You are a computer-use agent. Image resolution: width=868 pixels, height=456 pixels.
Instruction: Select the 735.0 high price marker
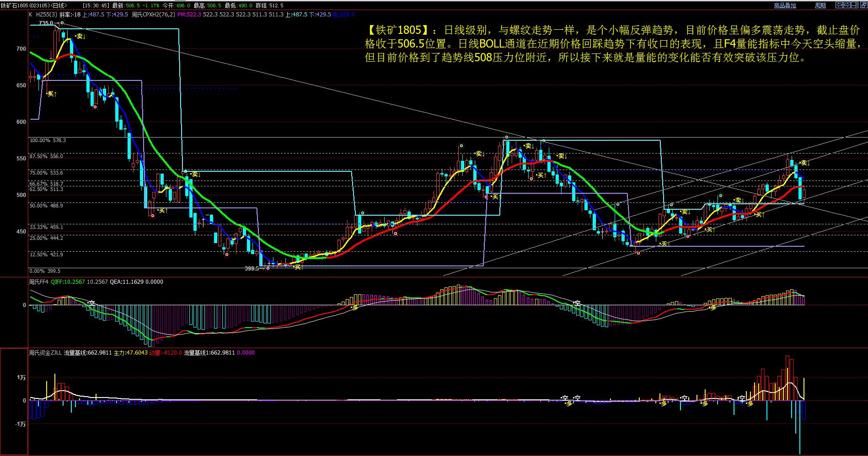pyautogui.click(x=46, y=23)
